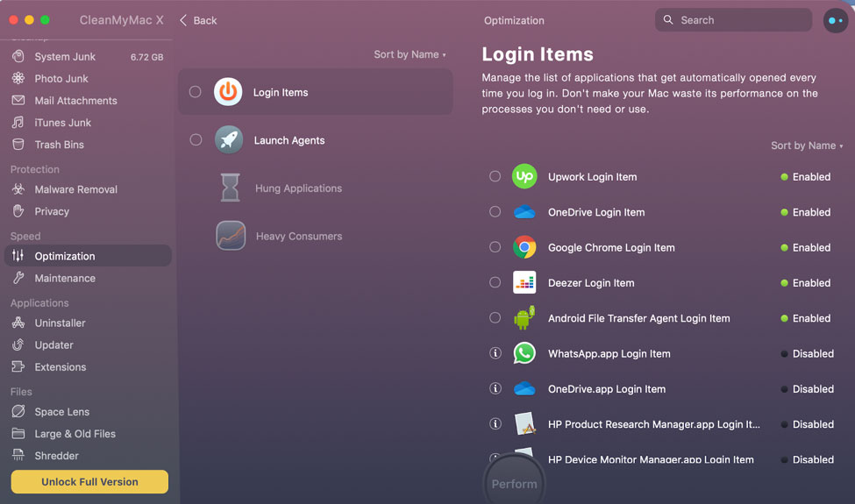
Task: Click the round Perform button
Action: tap(514, 483)
